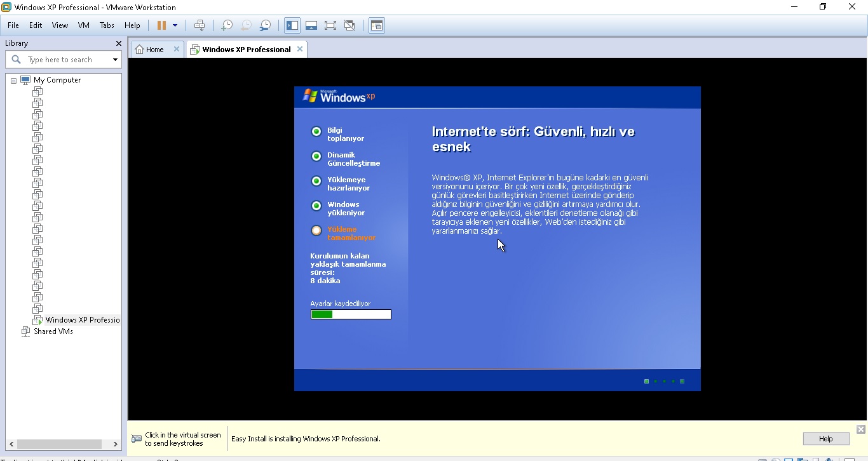
Task: Open the Edit menu
Action: pyautogui.click(x=36, y=25)
